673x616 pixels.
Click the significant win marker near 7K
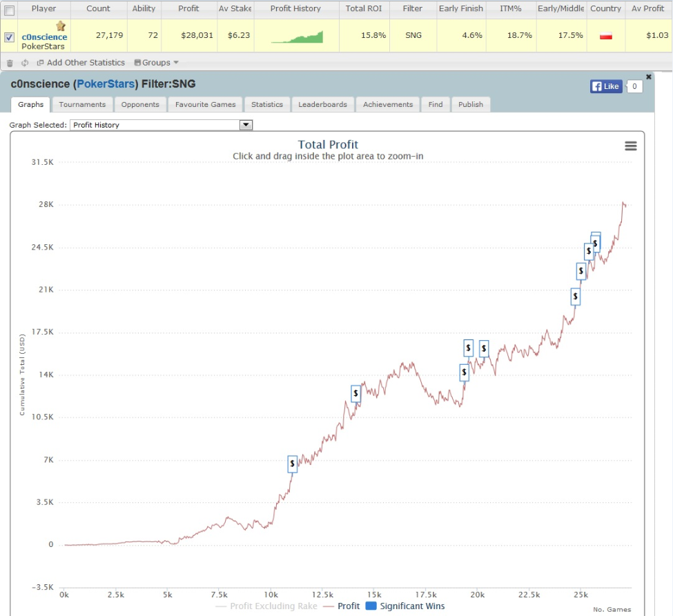pos(292,464)
